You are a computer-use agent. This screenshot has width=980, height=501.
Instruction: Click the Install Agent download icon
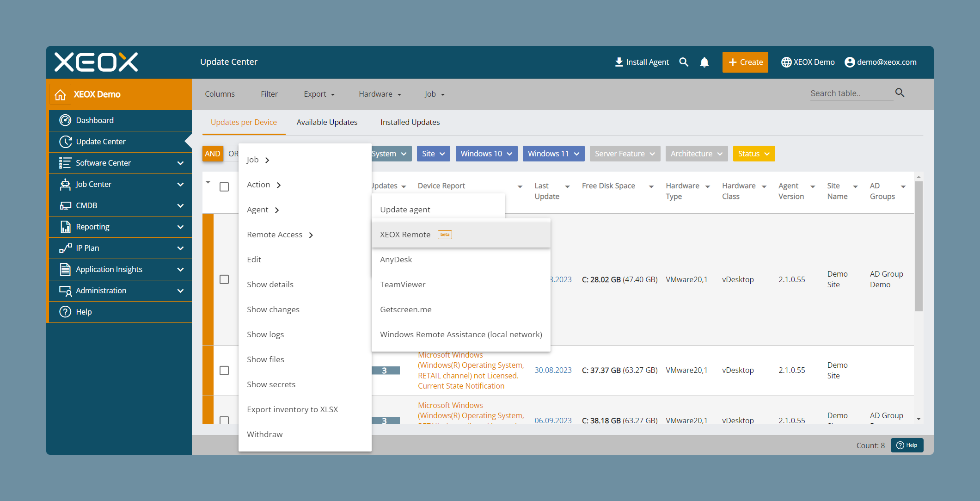point(619,62)
